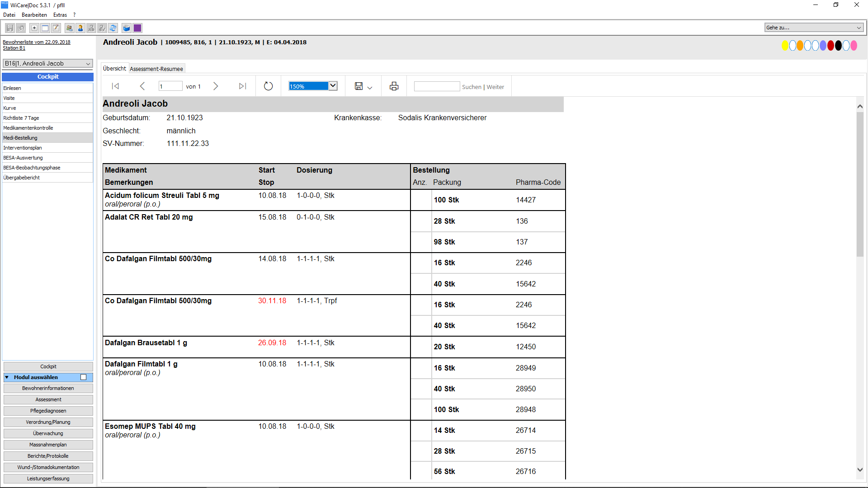
Task: Click the greyed-out two-persons group icon
Action: click(x=91, y=28)
